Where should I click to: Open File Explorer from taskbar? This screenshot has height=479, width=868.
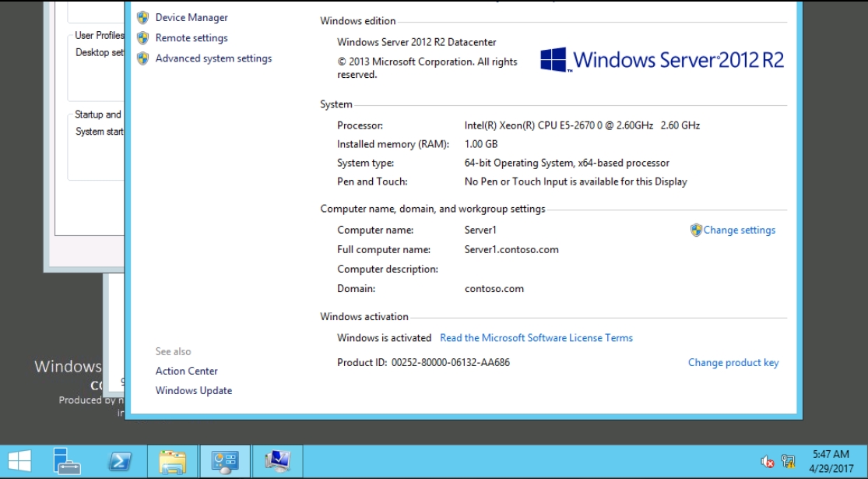(x=172, y=462)
